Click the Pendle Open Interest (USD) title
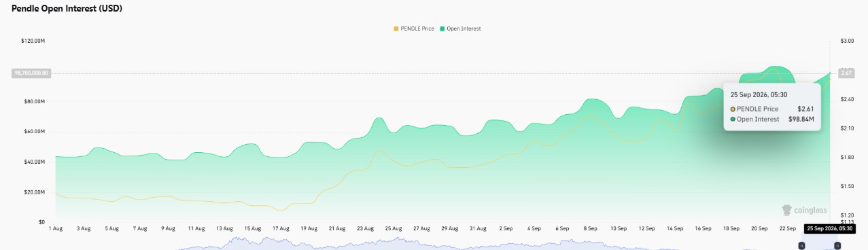Viewport: 868px width, 250px height. coord(67,8)
